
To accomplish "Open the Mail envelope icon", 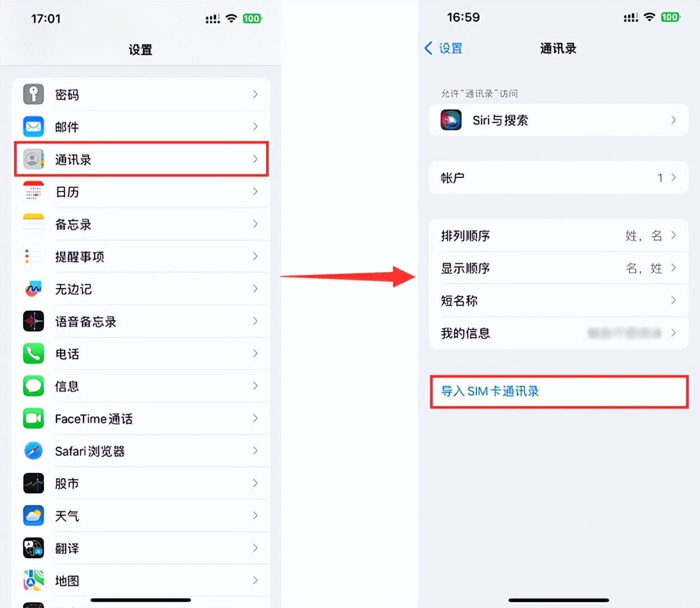I will (x=33, y=126).
